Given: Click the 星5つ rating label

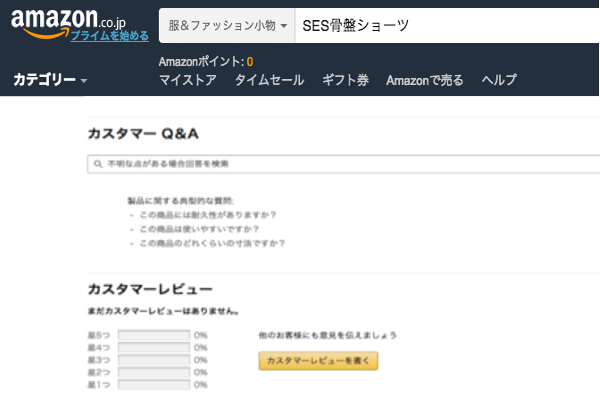Looking at the screenshot, I should [x=99, y=336].
